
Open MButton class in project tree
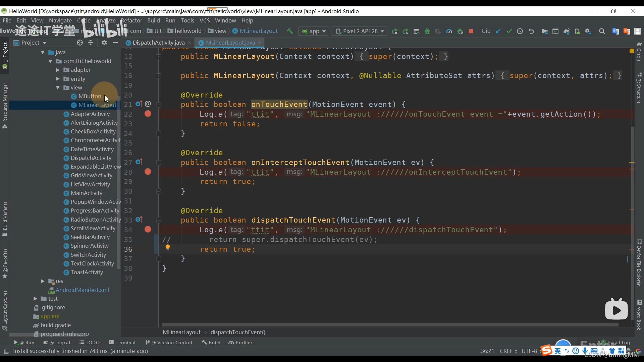(86, 96)
